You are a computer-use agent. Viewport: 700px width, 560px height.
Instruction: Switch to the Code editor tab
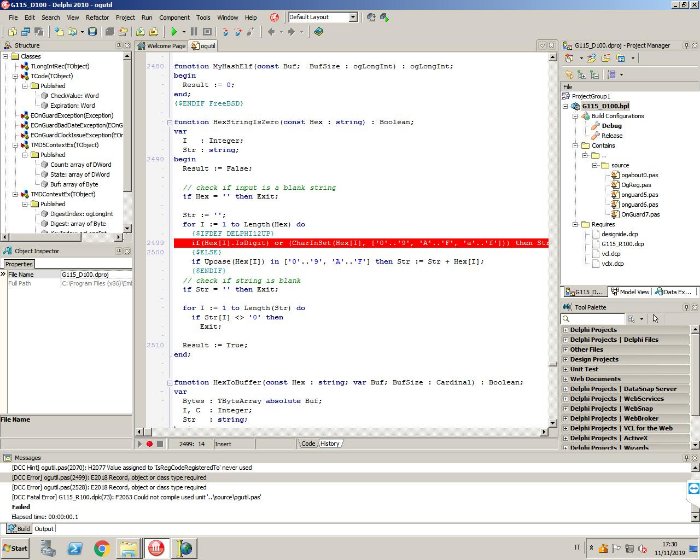click(308, 443)
